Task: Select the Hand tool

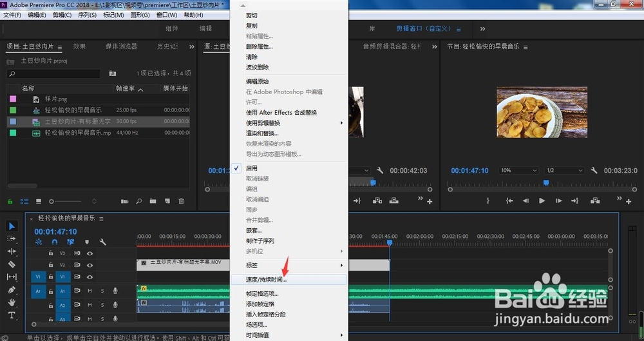Action: [12, 302]
